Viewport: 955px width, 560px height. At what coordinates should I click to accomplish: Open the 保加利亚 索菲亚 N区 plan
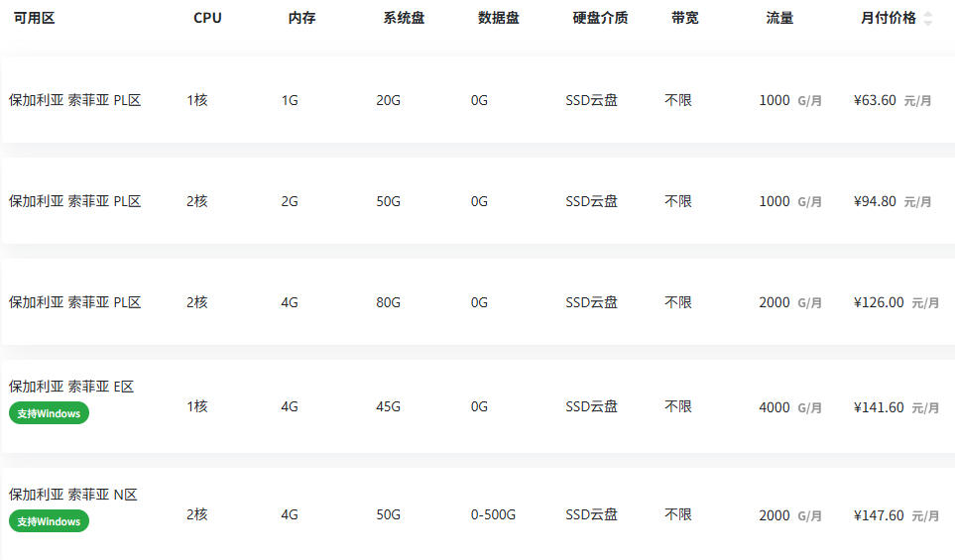point(73,495)
